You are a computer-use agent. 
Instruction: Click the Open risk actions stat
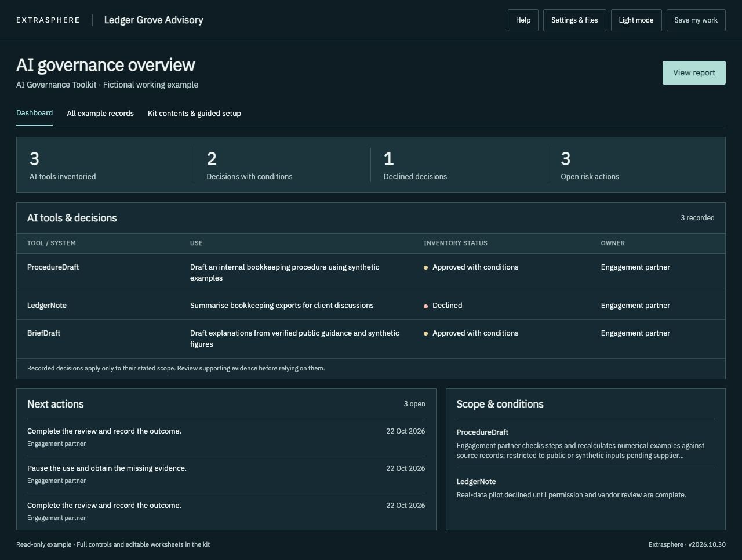click(636, 165)
